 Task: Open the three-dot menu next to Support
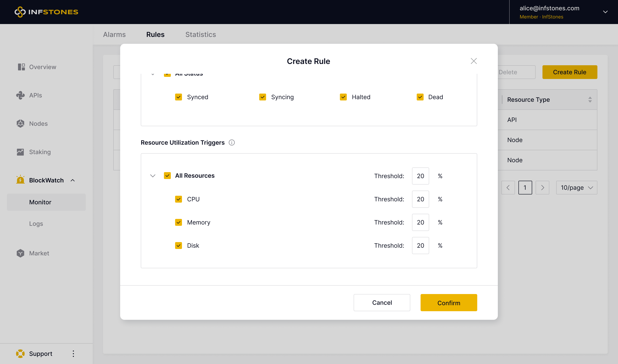point(73,353)
